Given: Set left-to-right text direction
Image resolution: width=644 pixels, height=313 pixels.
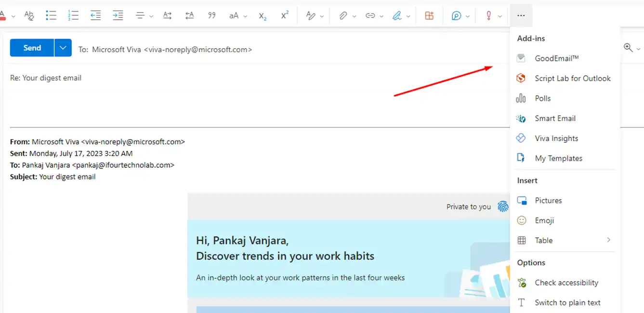Looking at the screenshot, I should 167,16.
